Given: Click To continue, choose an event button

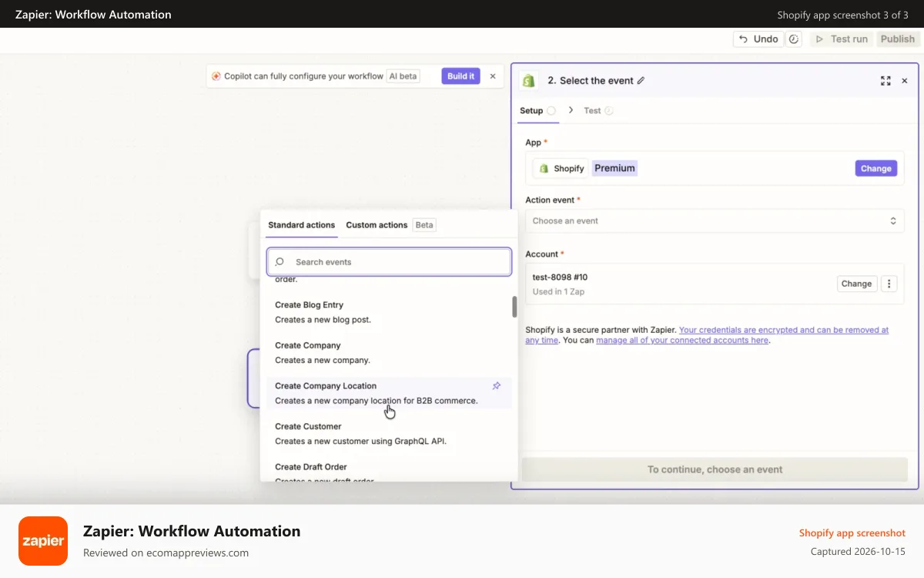Looking at the screenshot, I should (x=715, y=469).
